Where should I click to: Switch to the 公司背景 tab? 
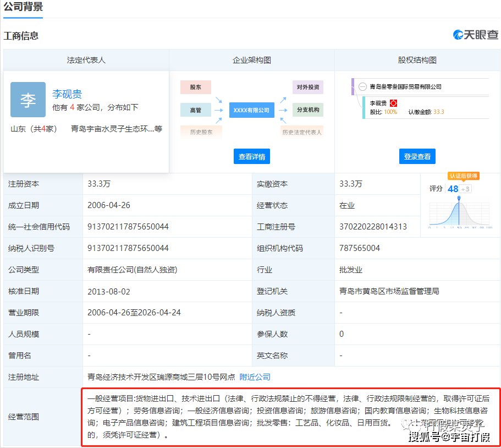click(23, 7)
